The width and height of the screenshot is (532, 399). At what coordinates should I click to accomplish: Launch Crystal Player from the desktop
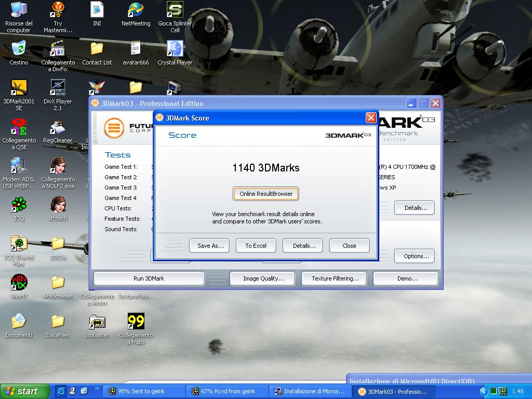click(175, 53)
